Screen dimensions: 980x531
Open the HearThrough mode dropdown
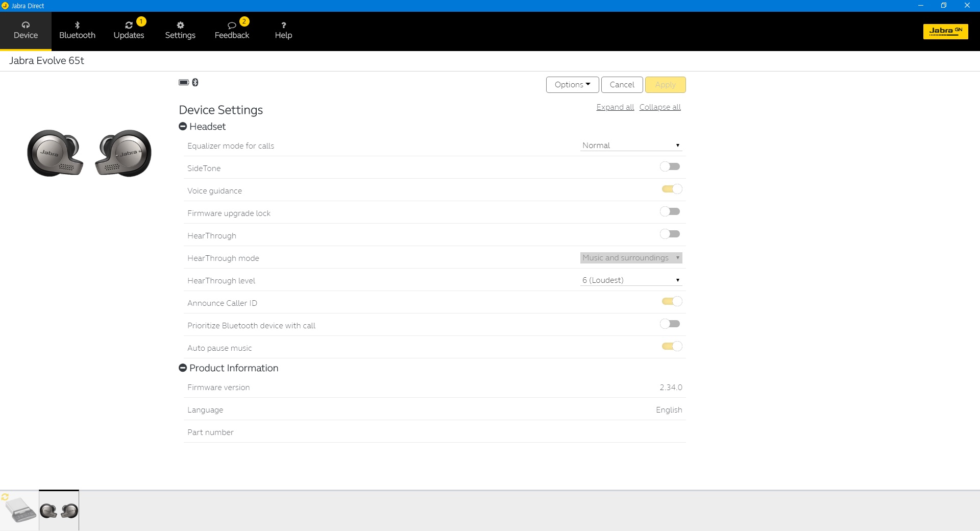(x=631, y=258)
